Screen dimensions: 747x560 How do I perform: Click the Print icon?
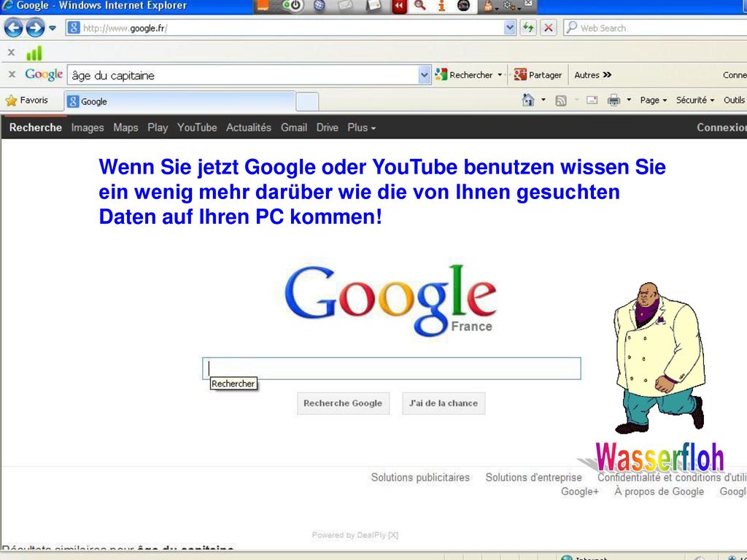tap(614, 100)
